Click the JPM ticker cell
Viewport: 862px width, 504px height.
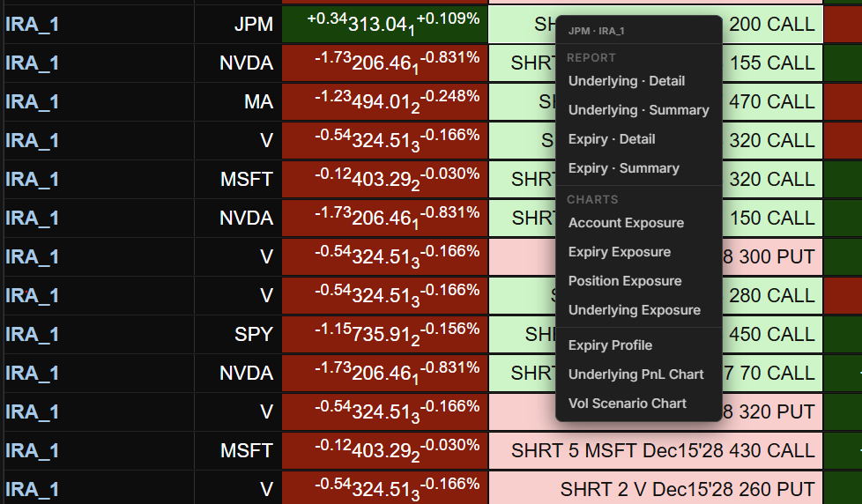coord(237,24)
